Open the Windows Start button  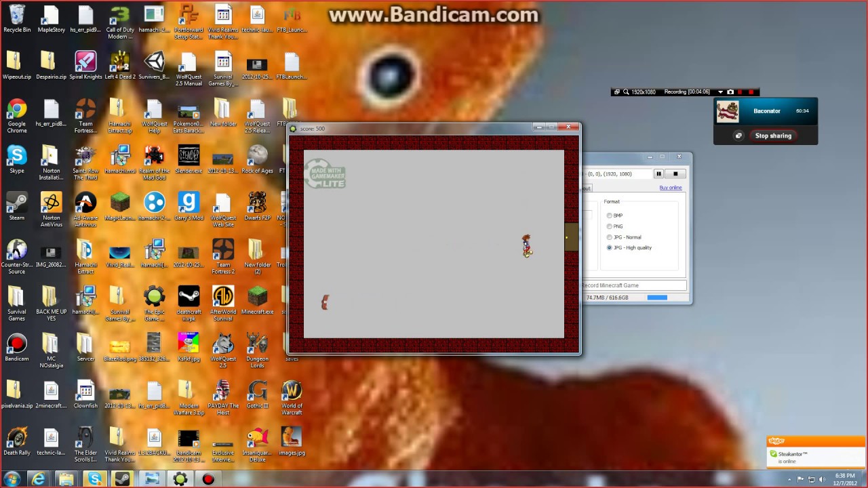(12, 479)
